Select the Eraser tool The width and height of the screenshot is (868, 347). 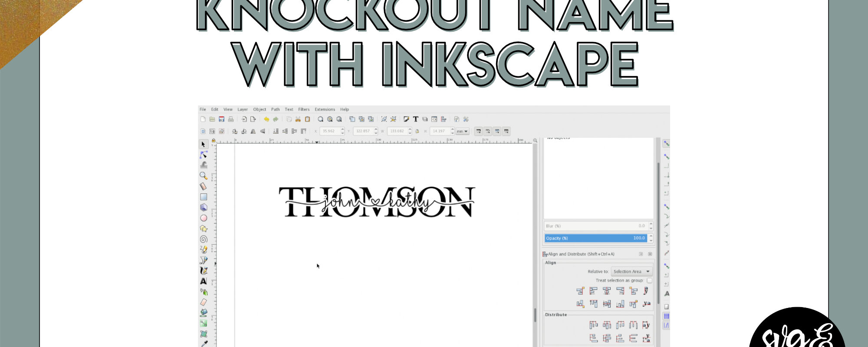click(204, 302)
